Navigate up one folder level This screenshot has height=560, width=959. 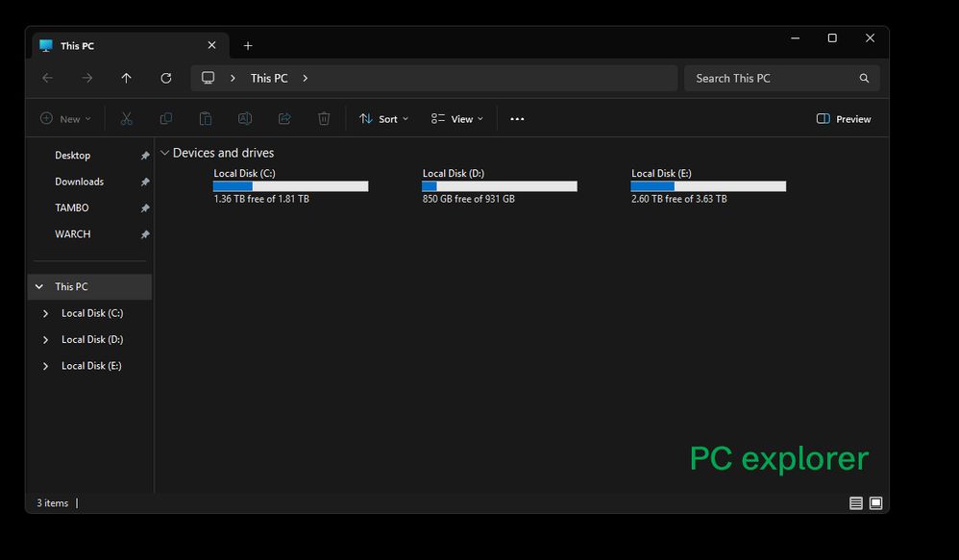pyautogui.click(x=126, y=78)
